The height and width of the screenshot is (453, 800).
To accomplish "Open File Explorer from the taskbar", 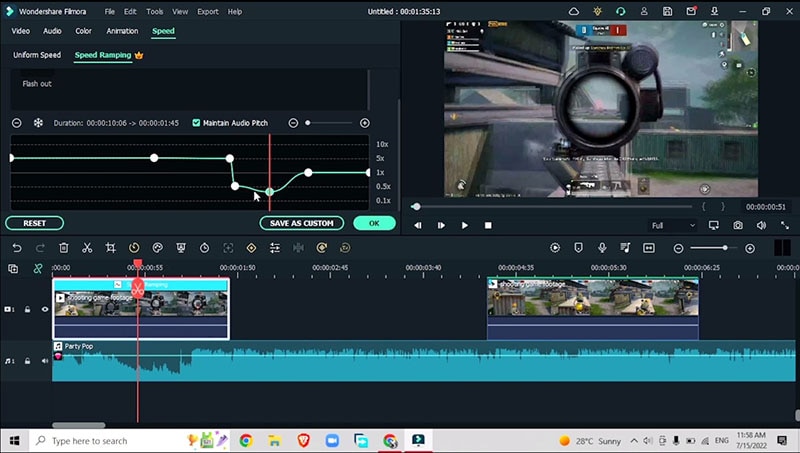I will pyautogui.click(x=274, y=440).
